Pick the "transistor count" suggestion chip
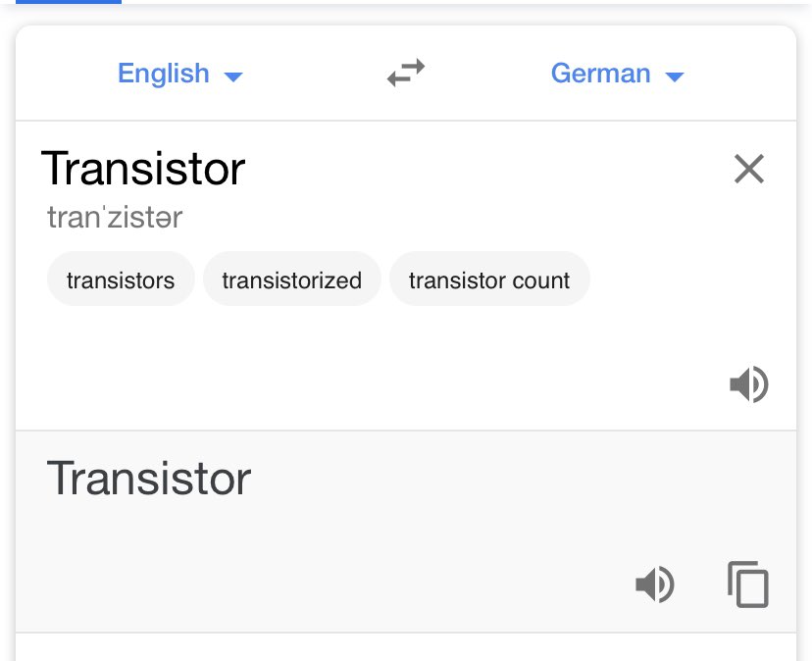The image size is (812, 661). click(489, 280)
